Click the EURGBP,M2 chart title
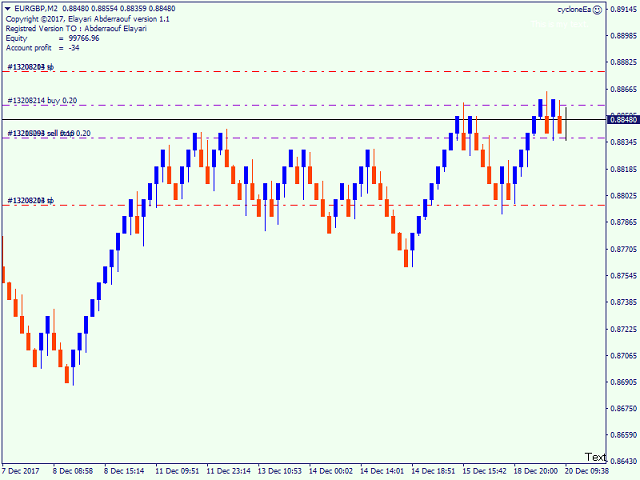640x480 pixels. pos(36,9)
